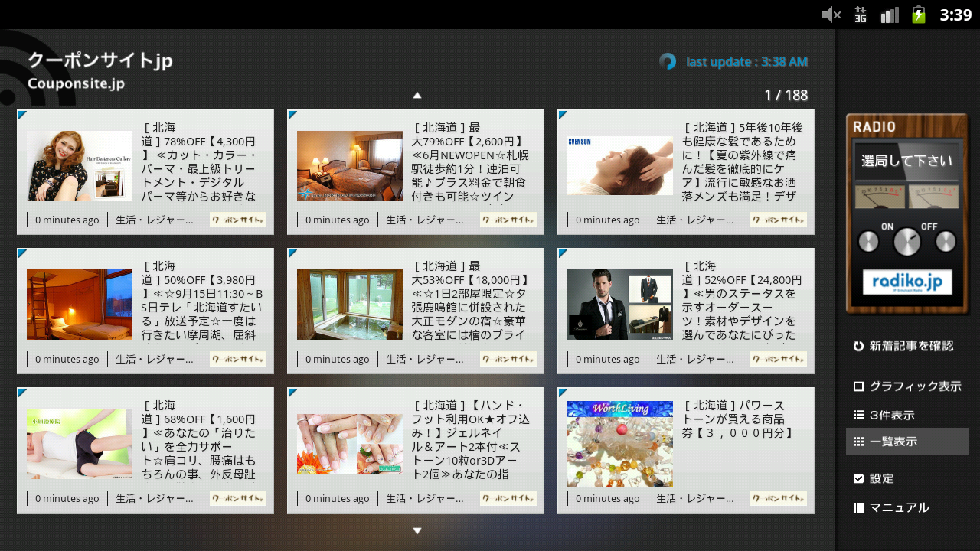
Task: Go to next page with down arrow
Action: [417, 530]
